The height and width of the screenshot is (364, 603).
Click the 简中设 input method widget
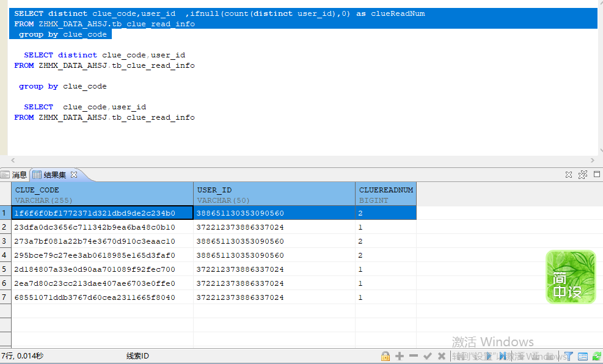(x=571, y=277)
